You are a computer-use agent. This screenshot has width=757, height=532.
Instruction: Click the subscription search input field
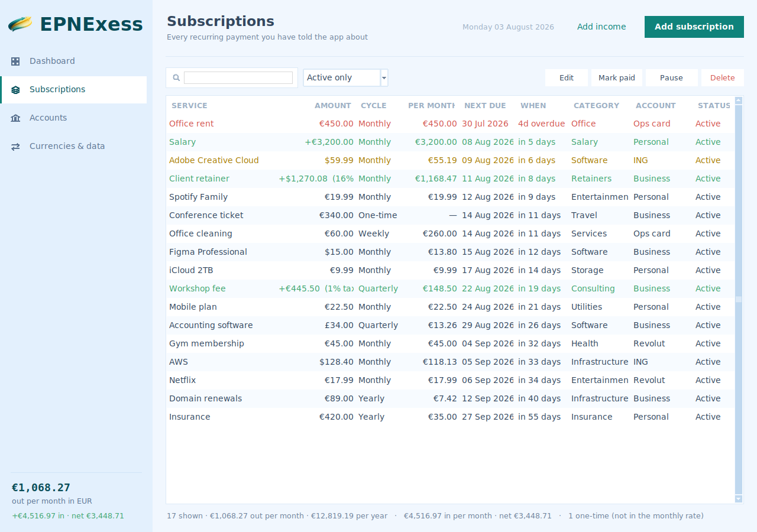pos(238,77)
